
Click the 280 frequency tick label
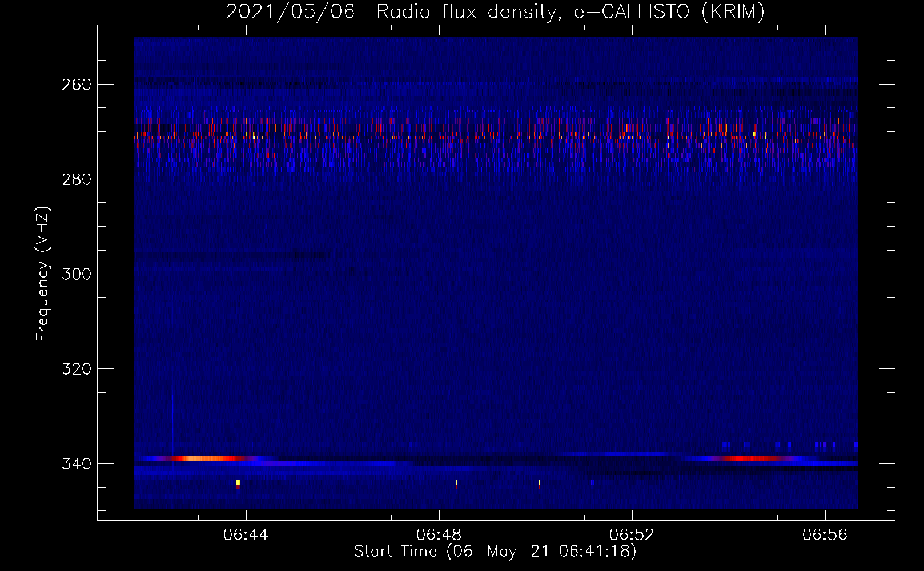(x=77, y=179)
